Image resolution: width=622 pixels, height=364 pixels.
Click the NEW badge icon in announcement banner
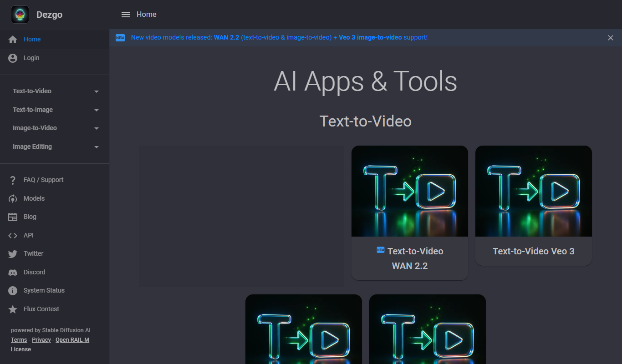pyautogui.click(x=120, y=38)
